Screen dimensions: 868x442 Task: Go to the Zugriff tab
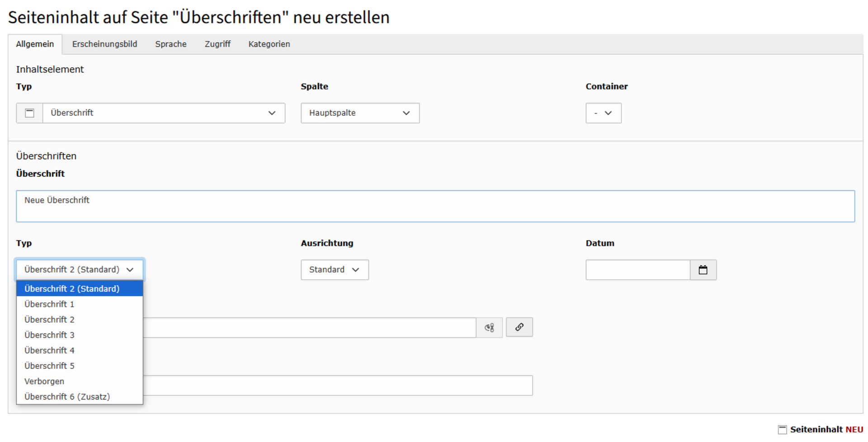(217, 44)
